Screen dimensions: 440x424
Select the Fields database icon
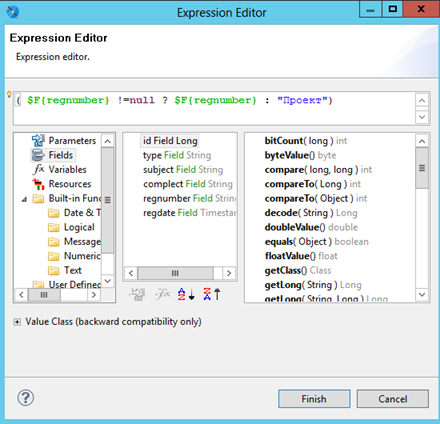click(x=38, y=155)
